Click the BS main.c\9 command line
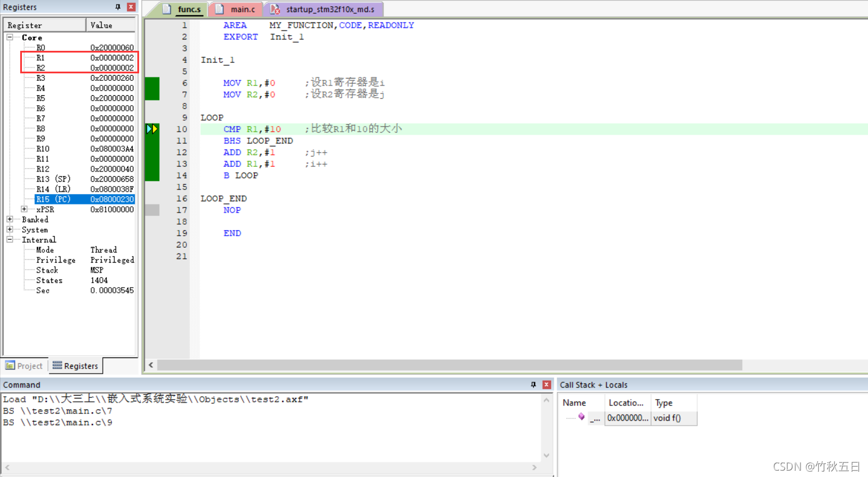 point(58,422)
